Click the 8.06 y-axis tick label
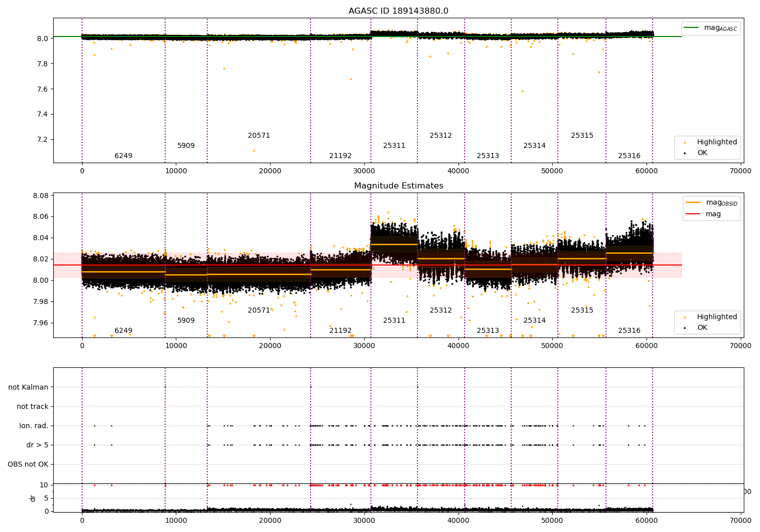760x532 pixels. (41, 217)
